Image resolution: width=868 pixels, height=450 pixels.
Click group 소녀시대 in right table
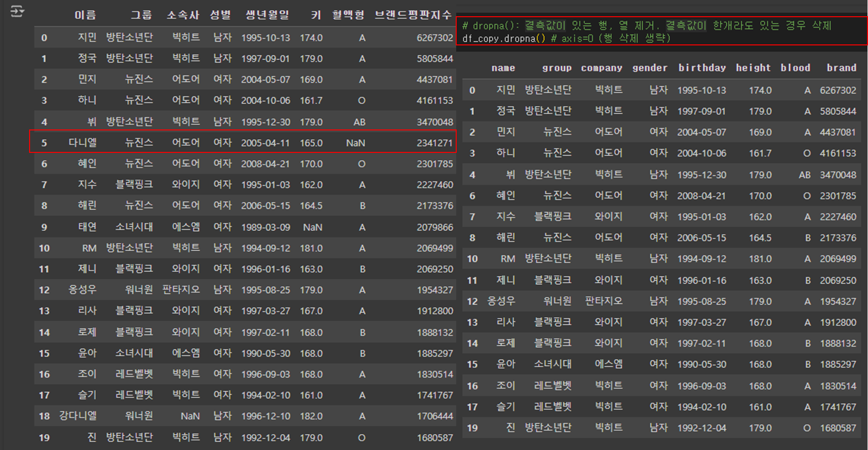tap(553, 364)
